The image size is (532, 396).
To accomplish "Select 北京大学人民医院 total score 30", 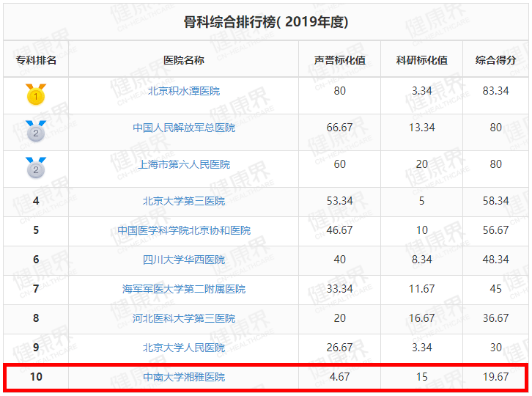I will coord(495,348).
